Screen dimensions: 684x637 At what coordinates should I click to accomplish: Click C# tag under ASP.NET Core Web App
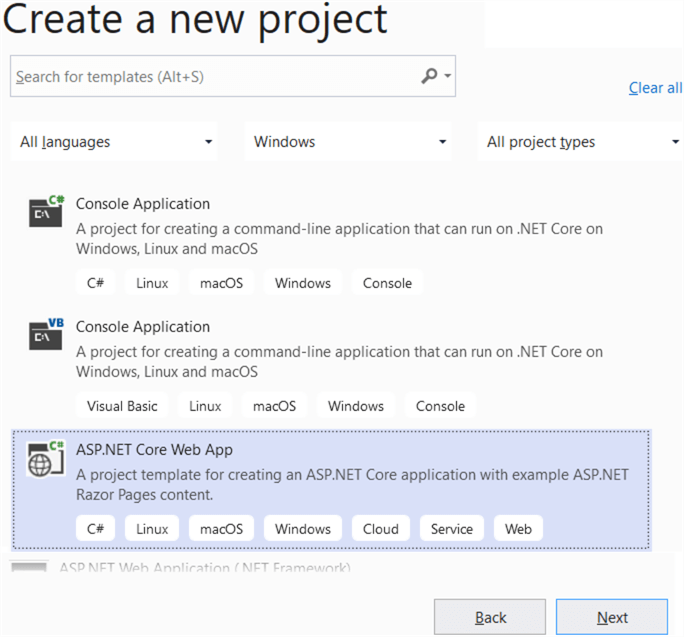[x=96, y=529]
